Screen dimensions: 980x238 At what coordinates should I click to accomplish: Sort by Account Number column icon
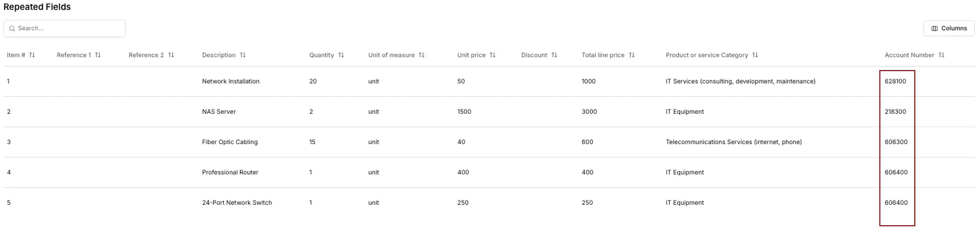[x=942, y=55]
